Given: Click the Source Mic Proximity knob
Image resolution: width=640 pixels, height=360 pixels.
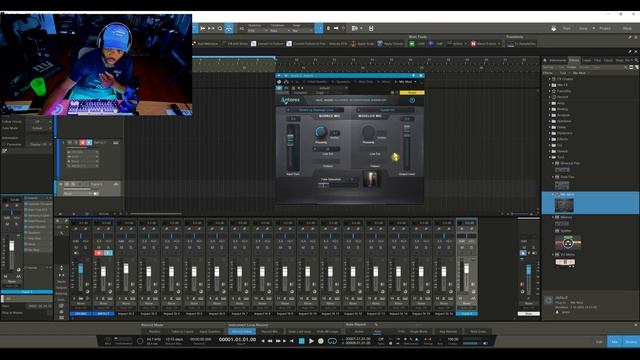Looking at the screenshot, I should tap(321, 132).
